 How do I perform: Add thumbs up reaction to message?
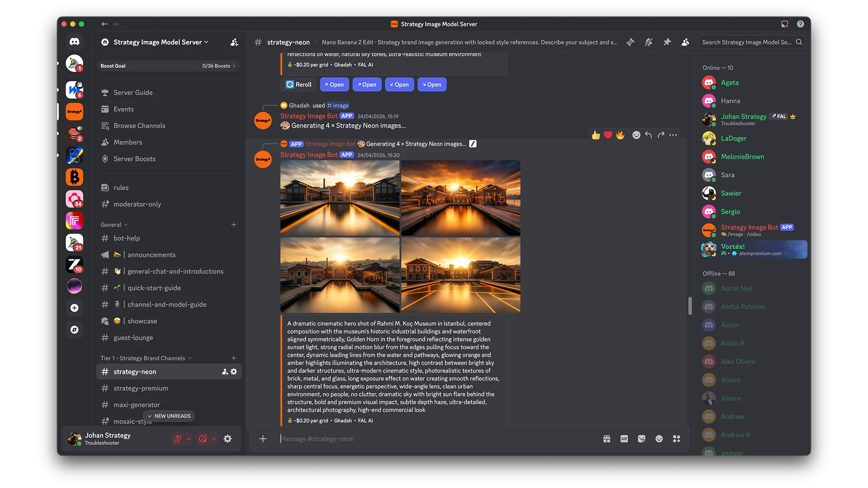tap(596, 135)
